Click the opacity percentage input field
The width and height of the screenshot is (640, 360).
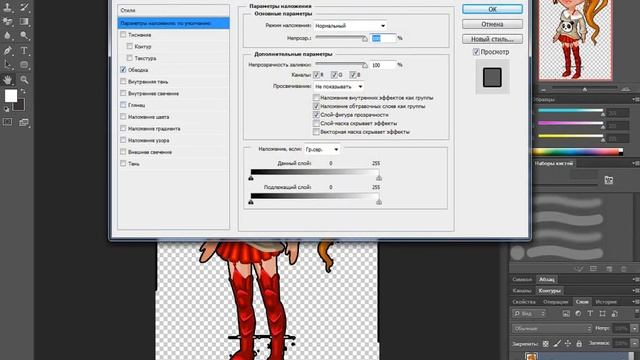tap(383, 38)
